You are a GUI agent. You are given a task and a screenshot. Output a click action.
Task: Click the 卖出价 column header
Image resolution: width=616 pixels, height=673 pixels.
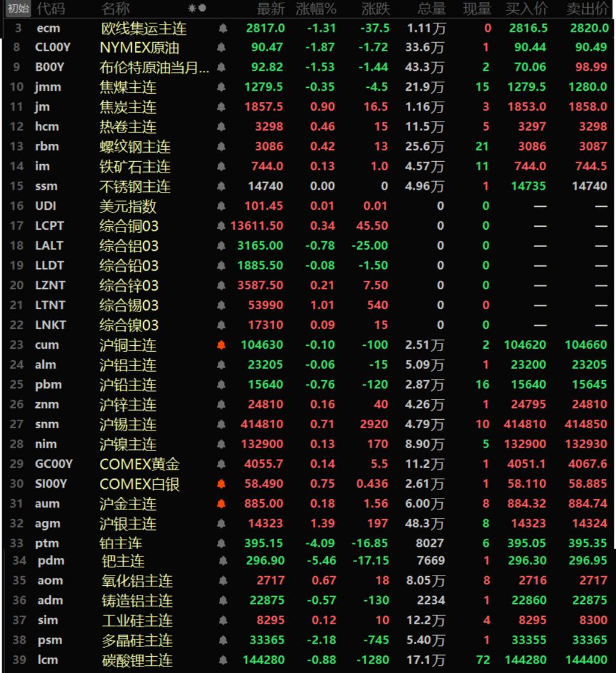click(588, 8)
